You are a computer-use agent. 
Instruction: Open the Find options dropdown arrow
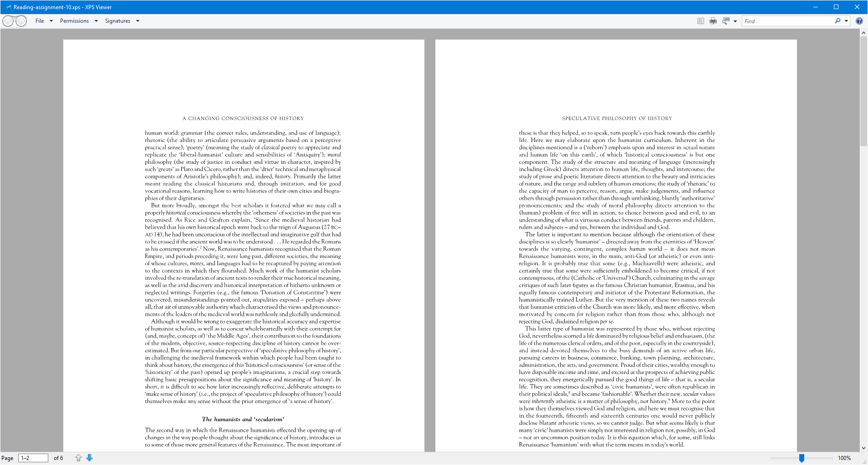pos(846,21)
